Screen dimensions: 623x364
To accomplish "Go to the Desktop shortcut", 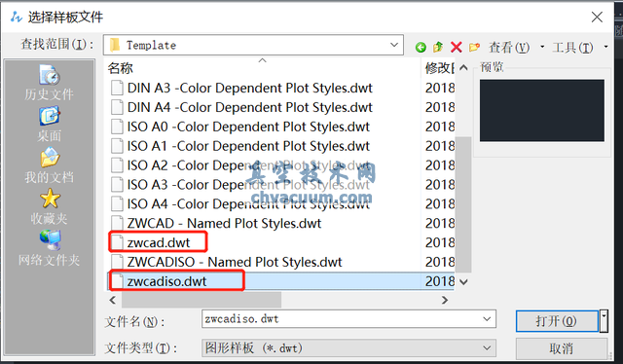I will click(x=50, y=124).
